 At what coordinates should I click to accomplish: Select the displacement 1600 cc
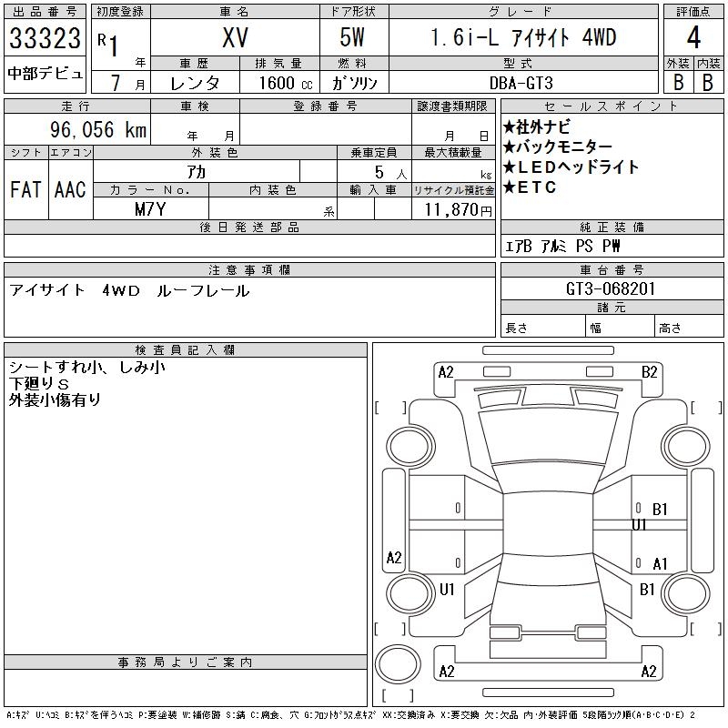click(286, 83)
